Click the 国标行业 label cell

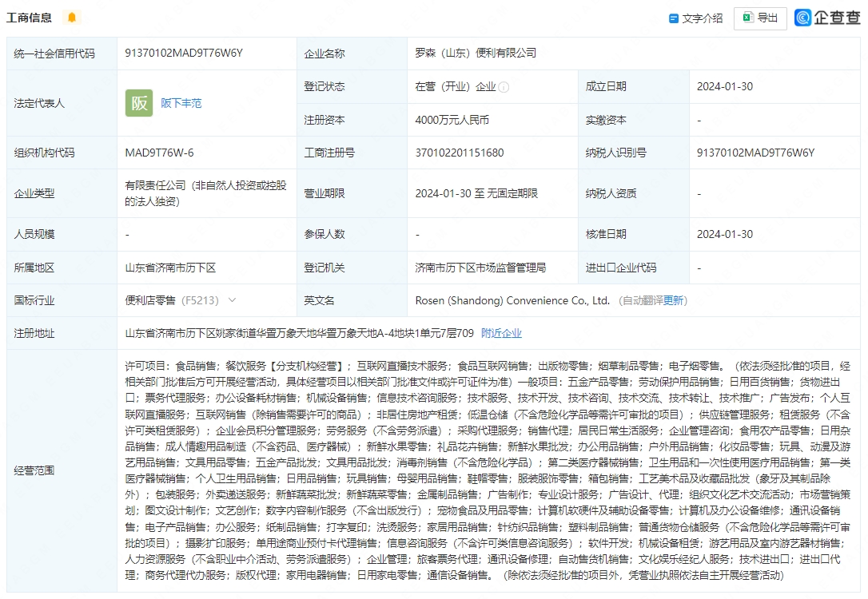coord(62,301)
